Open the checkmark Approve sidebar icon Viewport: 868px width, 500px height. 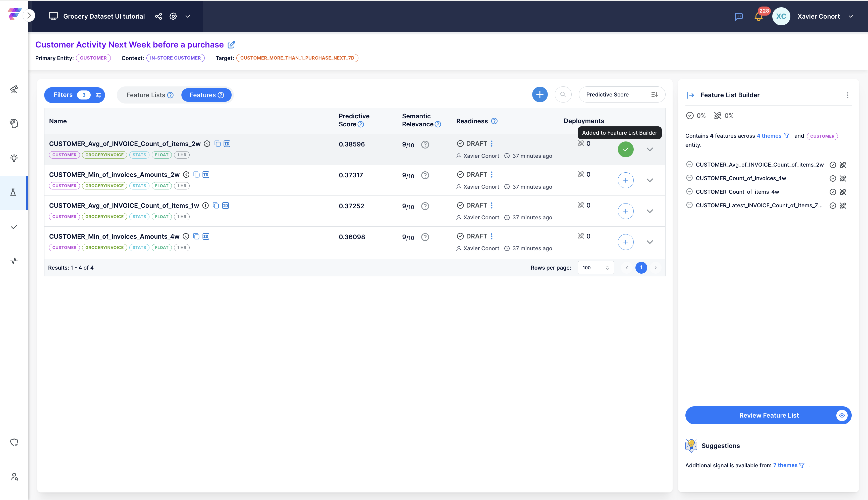(14, 227)
